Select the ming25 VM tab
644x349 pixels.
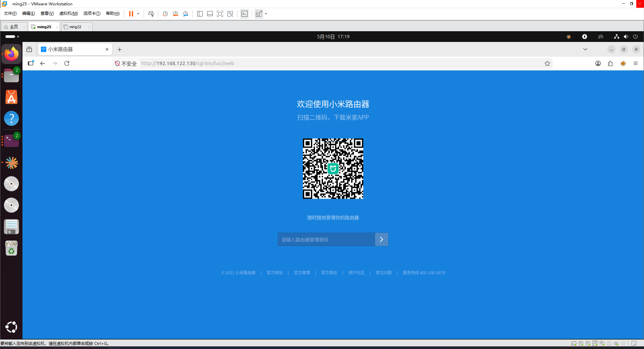[x=44, y=27]
